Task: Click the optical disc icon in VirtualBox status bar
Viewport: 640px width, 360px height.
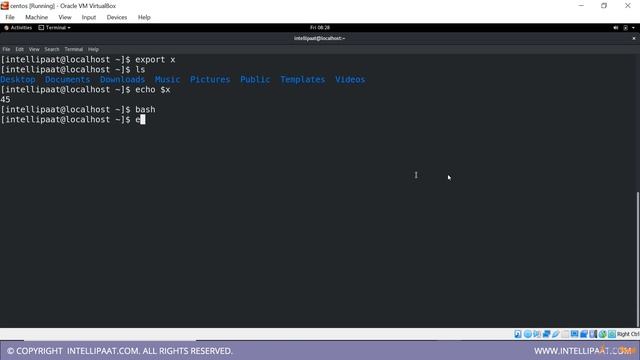Action: 528,334
